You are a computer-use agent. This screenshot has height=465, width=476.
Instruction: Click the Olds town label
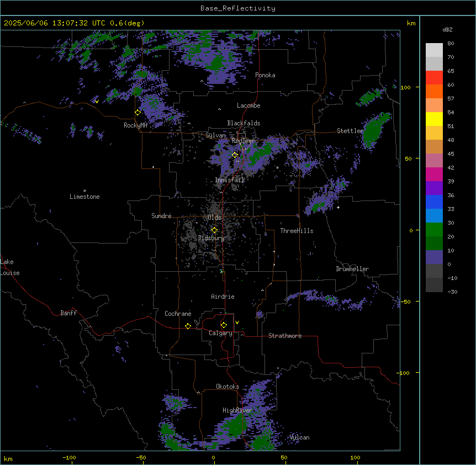(x=214, y=218)
